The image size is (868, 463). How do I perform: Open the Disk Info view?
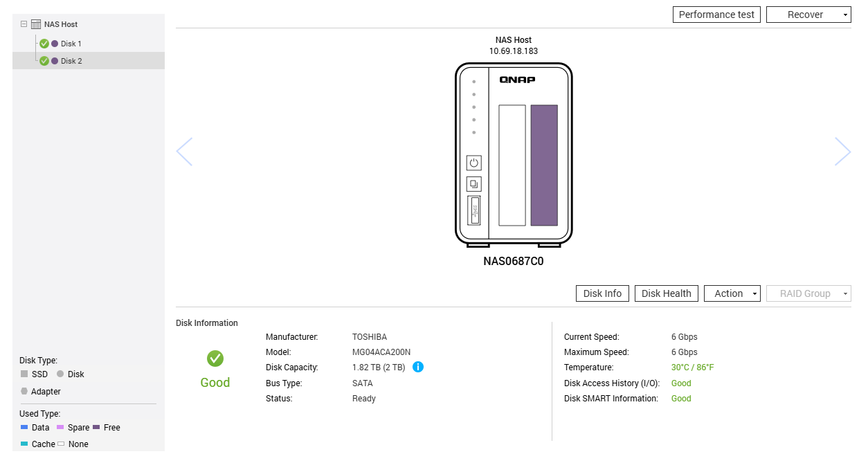click(602, 293)
